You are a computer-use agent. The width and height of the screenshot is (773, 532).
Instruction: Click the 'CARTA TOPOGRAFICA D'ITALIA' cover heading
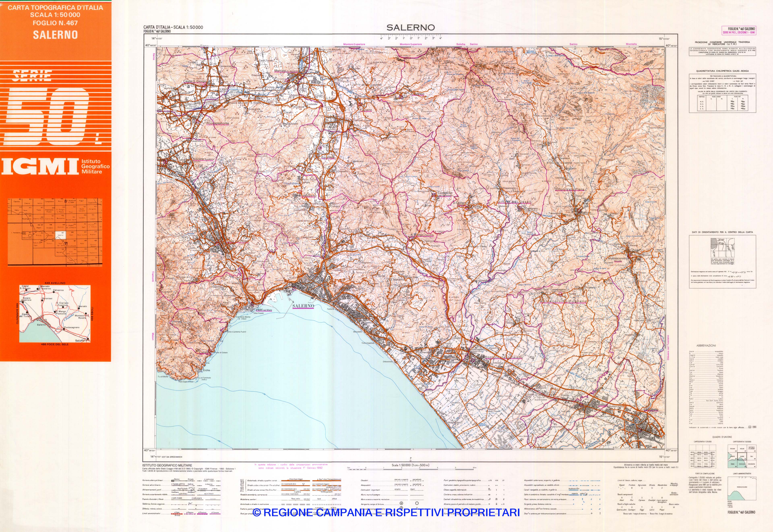tap(55, 8)
